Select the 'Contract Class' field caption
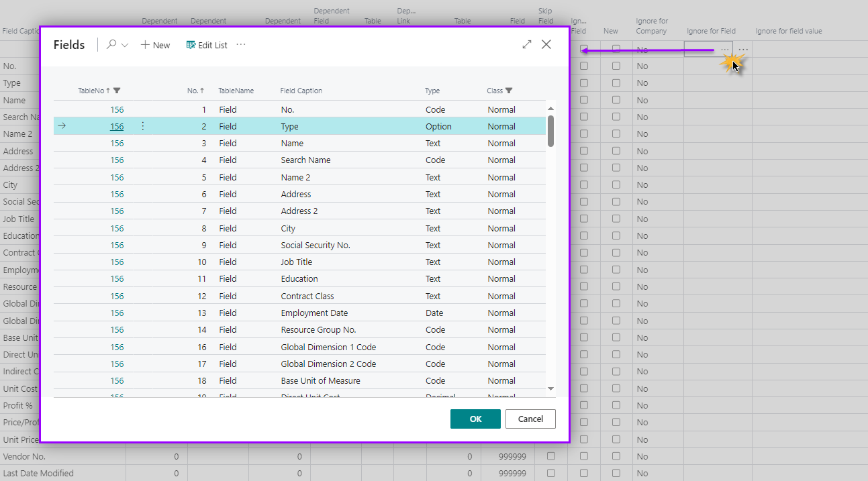The height and width of the screenshot is (481, 868). 307,296
